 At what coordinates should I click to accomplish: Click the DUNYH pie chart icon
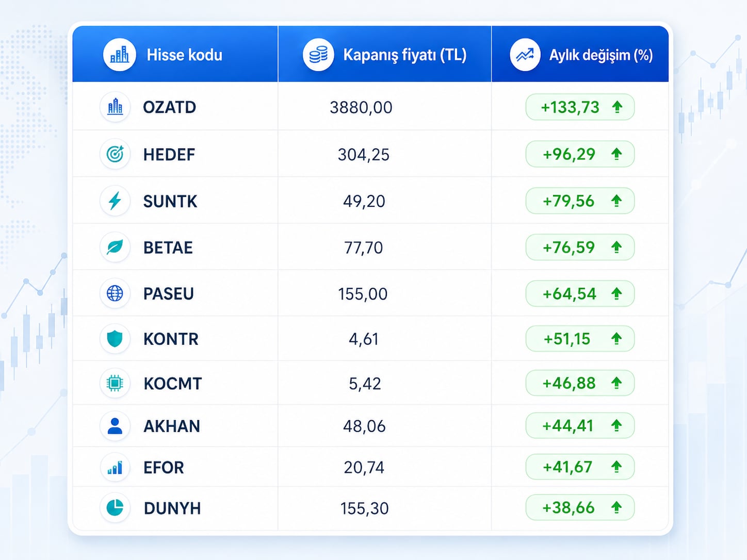coord(115,508)
